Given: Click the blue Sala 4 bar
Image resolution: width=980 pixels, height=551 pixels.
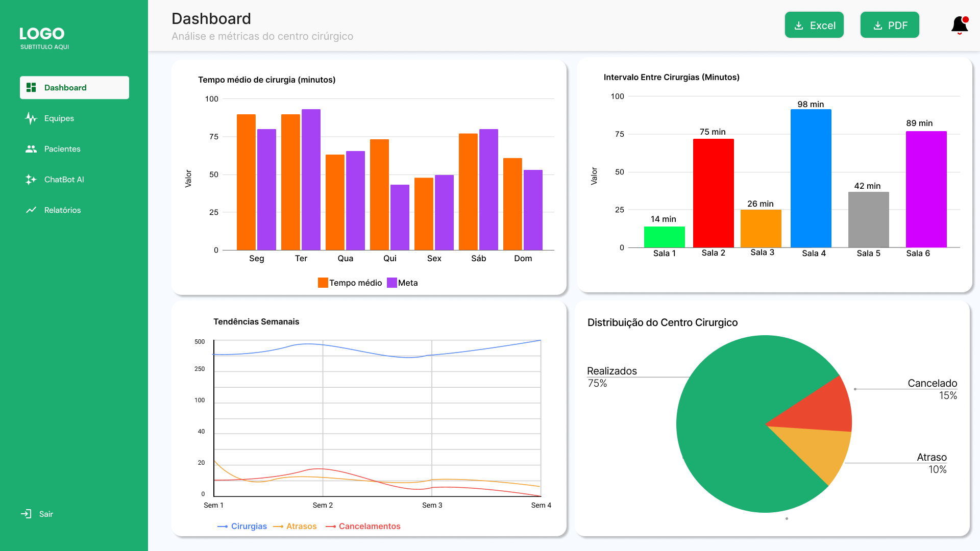Looking at the screenshot, I should click(811, 179).
